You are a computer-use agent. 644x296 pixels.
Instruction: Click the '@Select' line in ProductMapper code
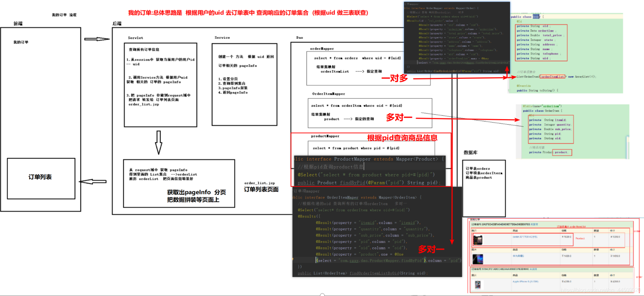(x=366, y=175)
